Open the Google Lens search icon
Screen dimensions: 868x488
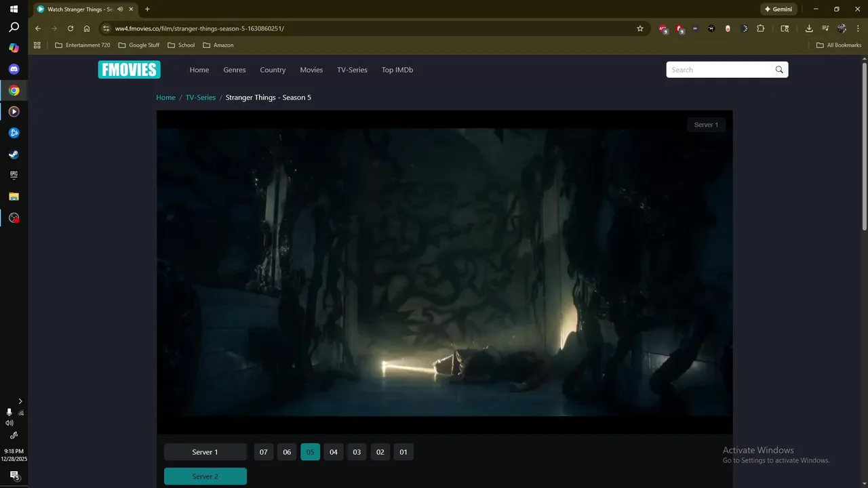(785, 28)
